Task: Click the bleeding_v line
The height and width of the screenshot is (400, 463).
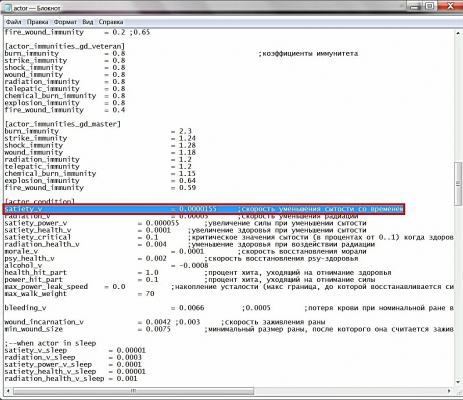Action: pyautogui.click(x=229, y=308)
